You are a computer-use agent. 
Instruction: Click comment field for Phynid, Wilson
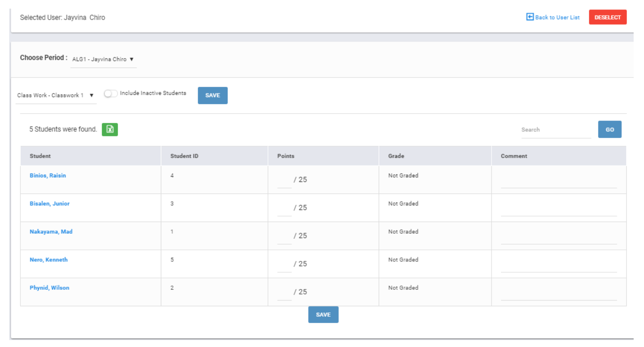pos(558,293)
